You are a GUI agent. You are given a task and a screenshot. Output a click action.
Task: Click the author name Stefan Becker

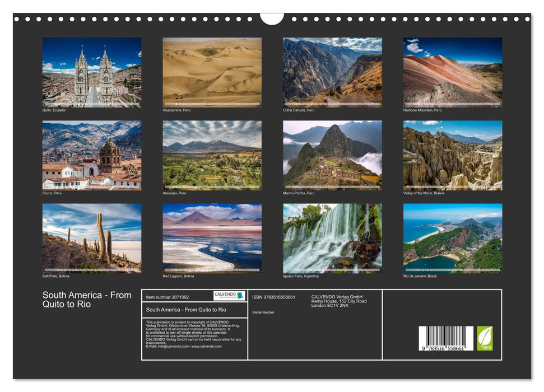[264, 311]
